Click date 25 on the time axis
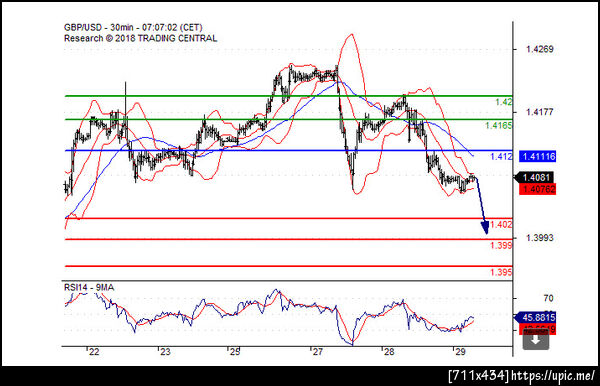Image resolution: width=600 pixels, height=386 pixels. pos(235,352)
